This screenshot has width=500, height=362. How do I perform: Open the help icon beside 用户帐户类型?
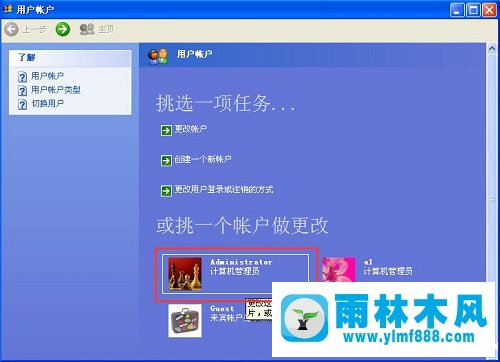point(22,91)
